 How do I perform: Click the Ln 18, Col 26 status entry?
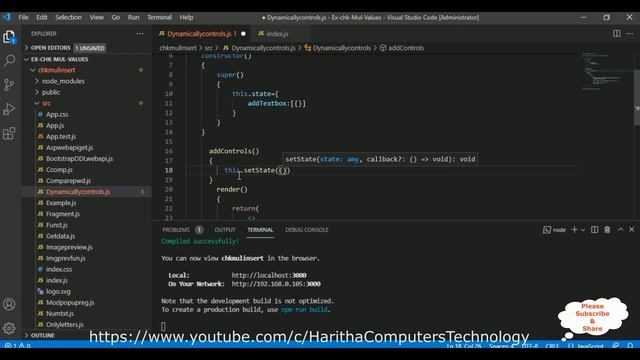464,346
